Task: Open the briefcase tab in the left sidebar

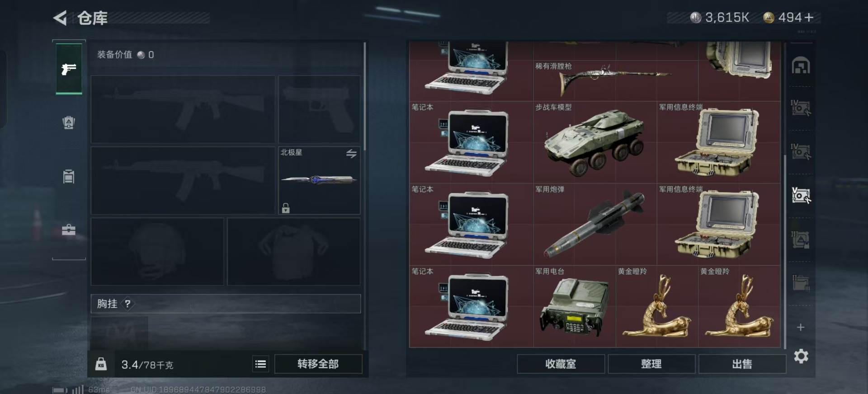Action: point(69,230)
